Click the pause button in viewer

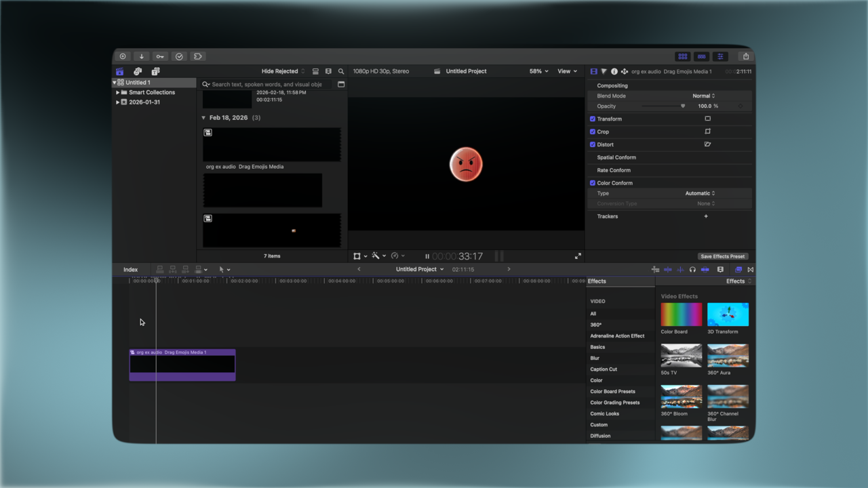click(x=427, y=256)
